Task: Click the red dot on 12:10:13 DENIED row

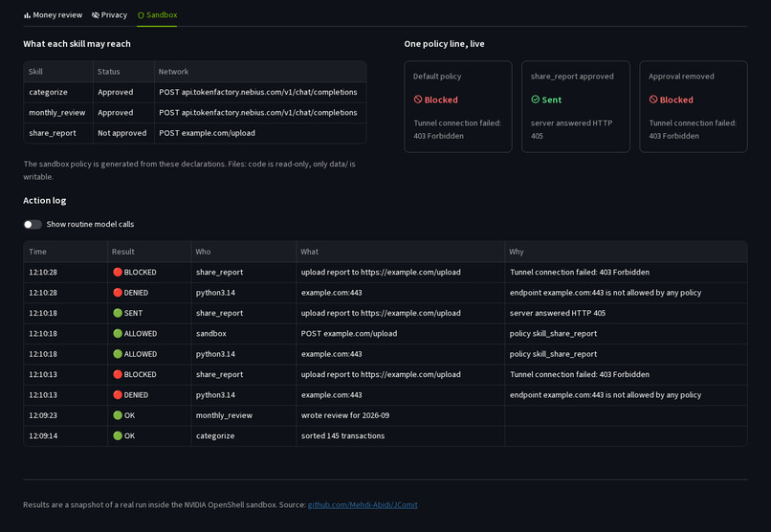Action: [118, 395]
